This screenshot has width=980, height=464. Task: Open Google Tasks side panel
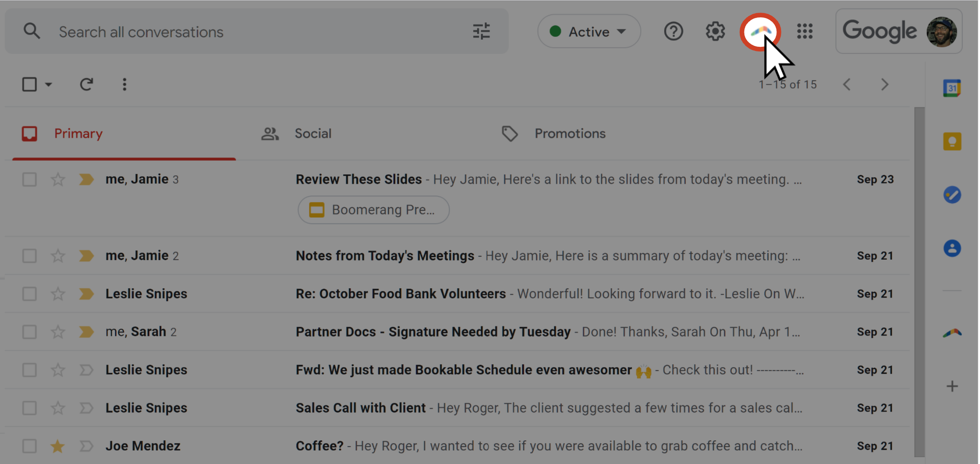coord(952,195)
